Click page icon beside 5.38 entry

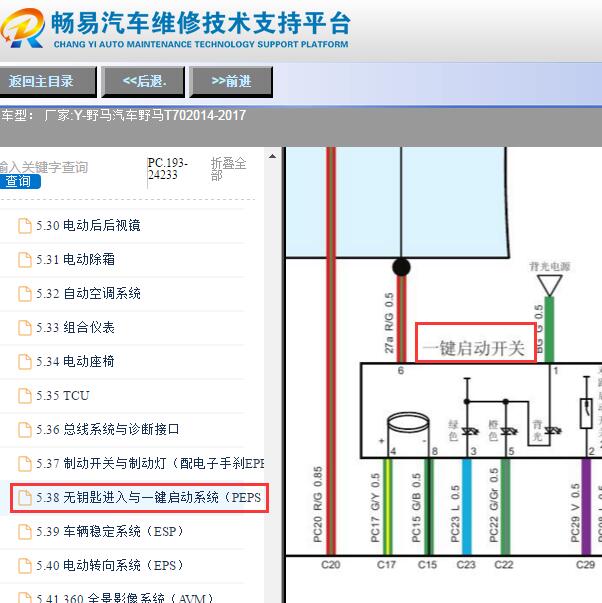click(x=25, y=498)
